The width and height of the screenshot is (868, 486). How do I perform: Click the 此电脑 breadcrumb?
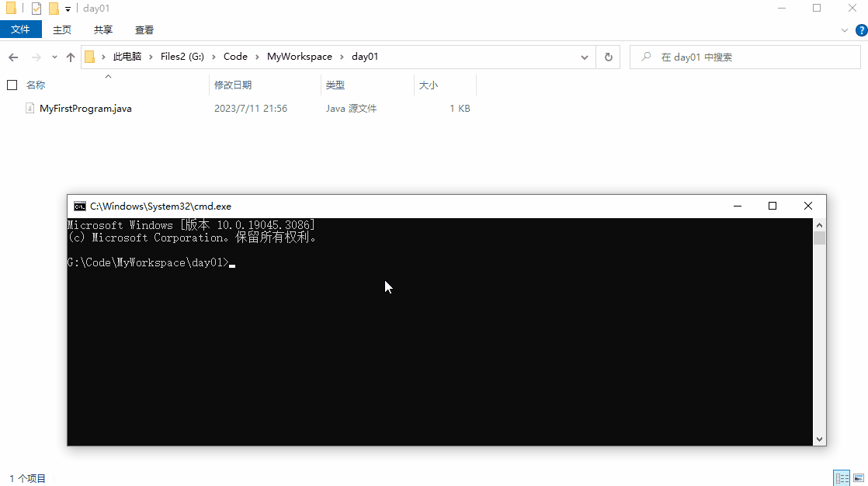tap(127, 57)
